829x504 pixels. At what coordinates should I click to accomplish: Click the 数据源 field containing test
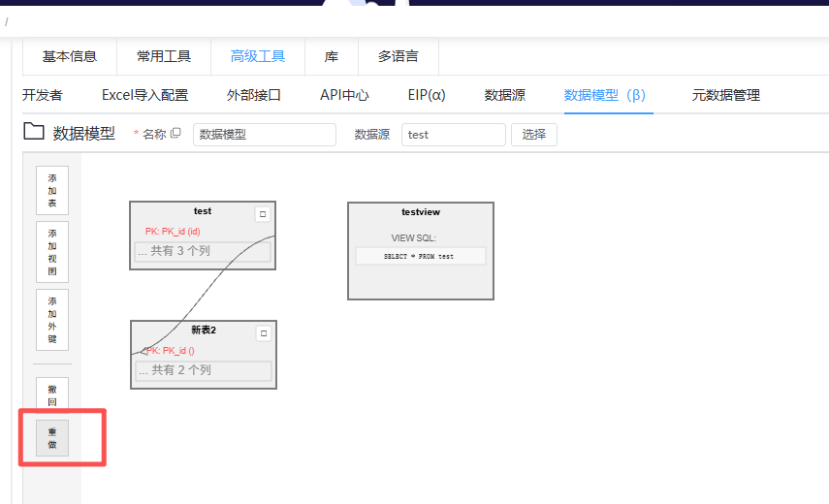(x=454, y=135)
